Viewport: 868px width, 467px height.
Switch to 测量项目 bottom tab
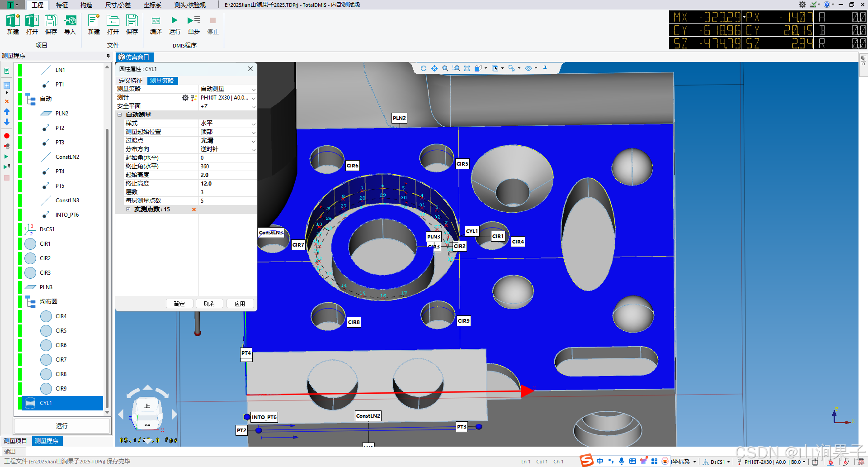(15, 441)
